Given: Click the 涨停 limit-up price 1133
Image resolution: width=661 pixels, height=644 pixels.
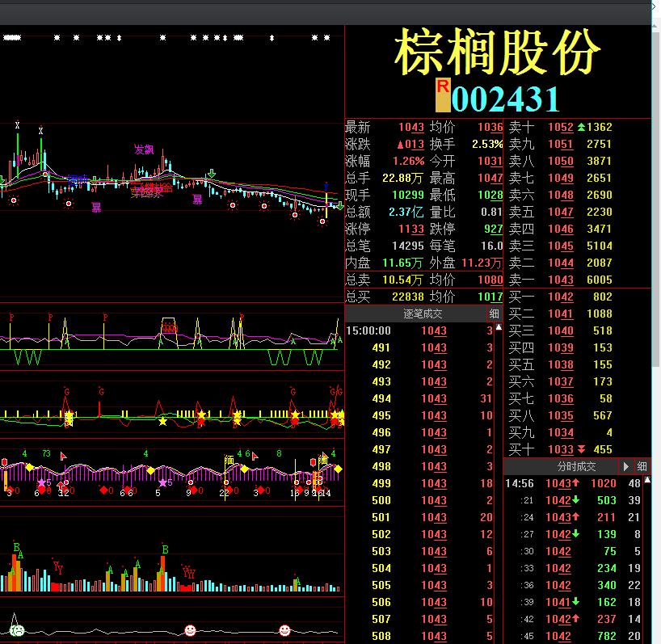Looking at the screenshot, I should (x=411, y=229).
